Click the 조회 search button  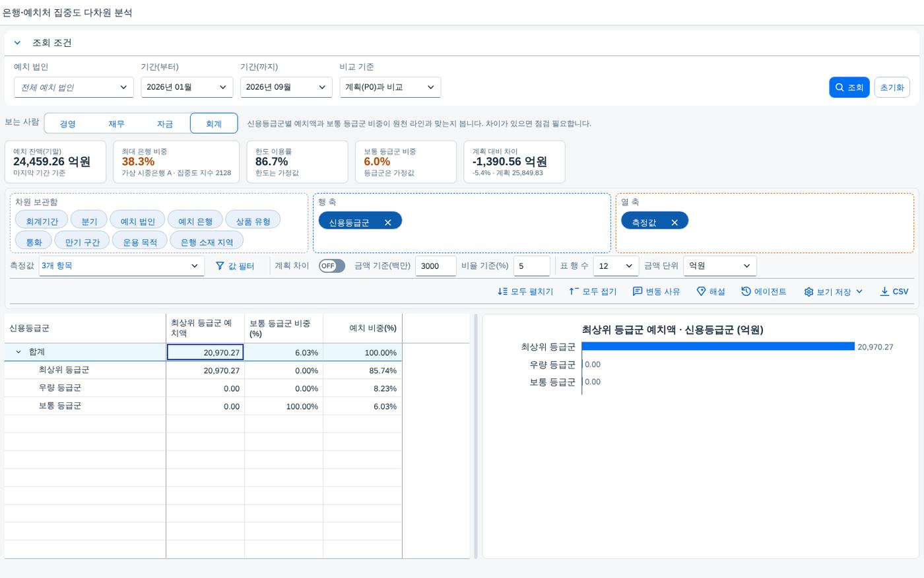tap(849, 87)
